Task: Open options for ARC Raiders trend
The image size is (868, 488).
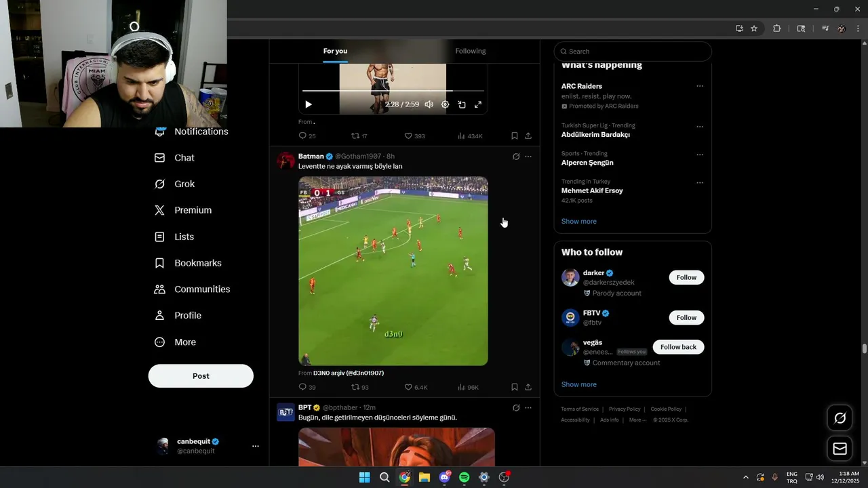Action: click(700, 86)
